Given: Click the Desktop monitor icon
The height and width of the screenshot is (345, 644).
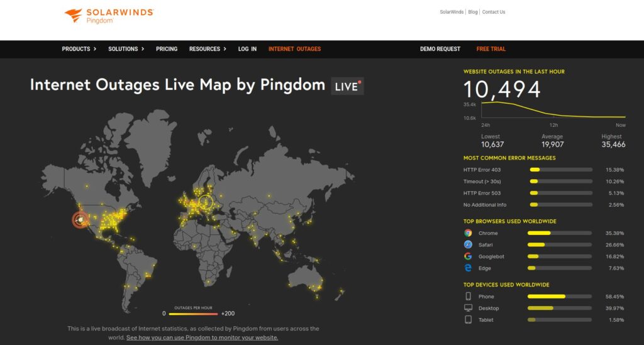Looking at the screenshot, I should 468,308.
